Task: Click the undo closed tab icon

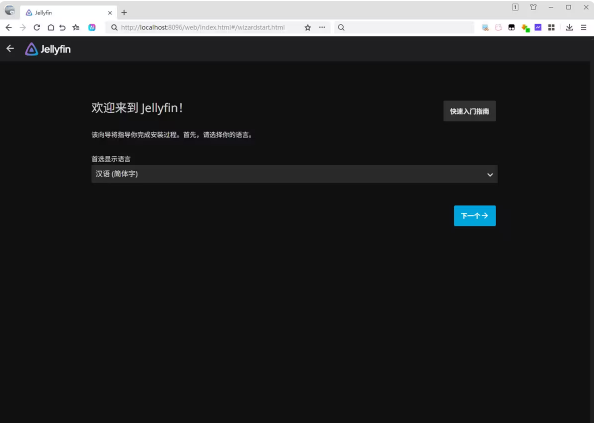Action: click(x=63, y=28)
